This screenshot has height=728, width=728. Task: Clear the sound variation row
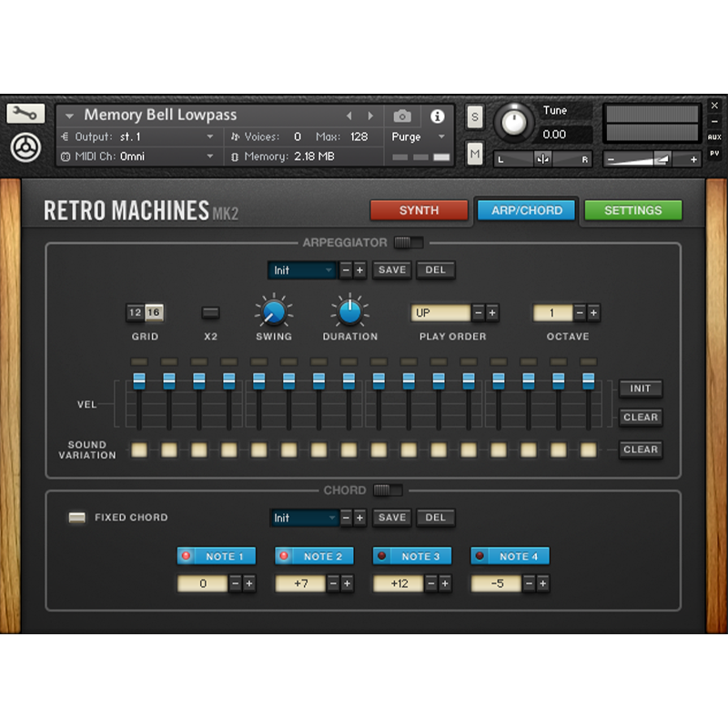point(641,450)
